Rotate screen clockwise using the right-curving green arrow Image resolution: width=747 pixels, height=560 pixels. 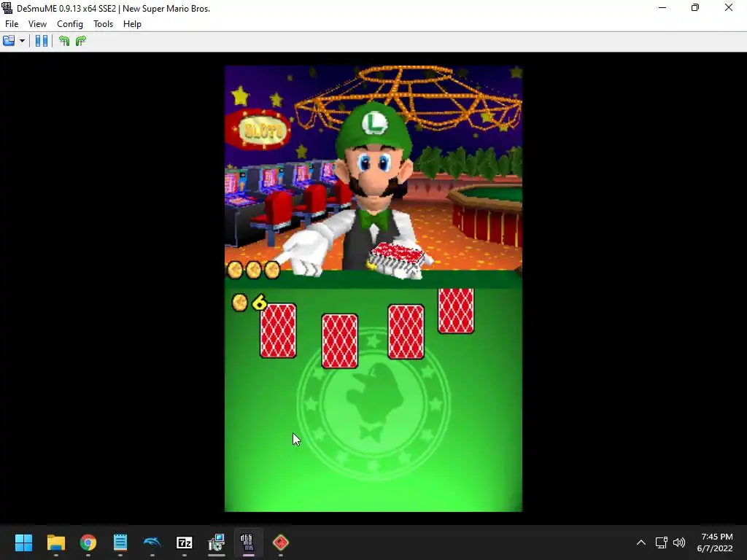[x=81, y=41]
